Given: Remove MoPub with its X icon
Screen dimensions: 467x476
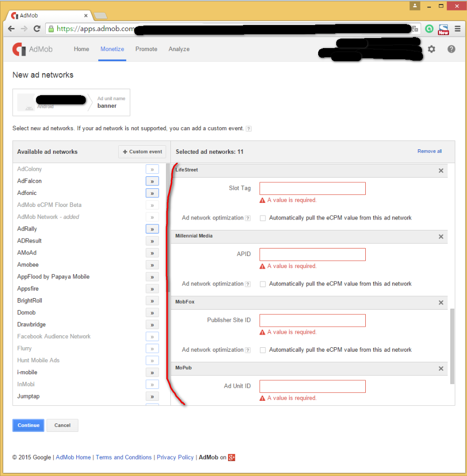Looking at the screenshot, I should point(441,369).
